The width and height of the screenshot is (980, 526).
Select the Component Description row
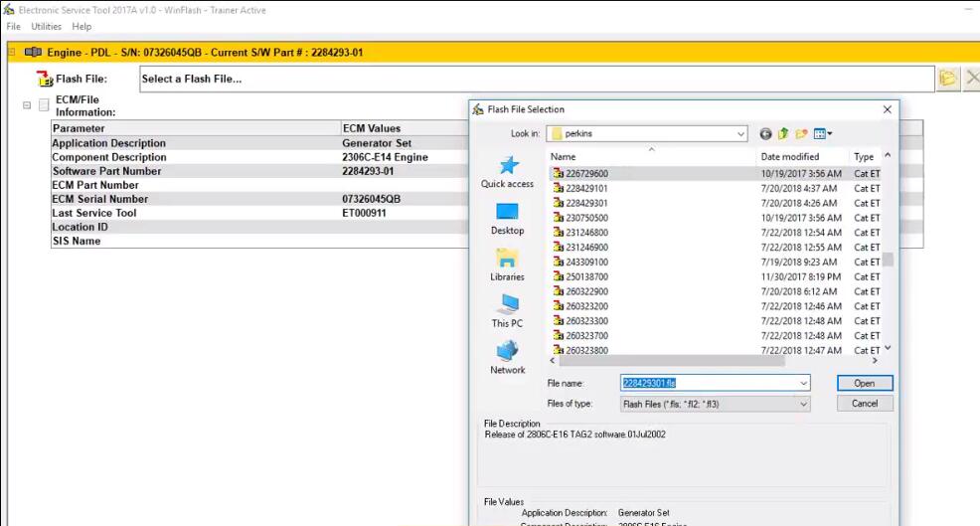(259, 157)
